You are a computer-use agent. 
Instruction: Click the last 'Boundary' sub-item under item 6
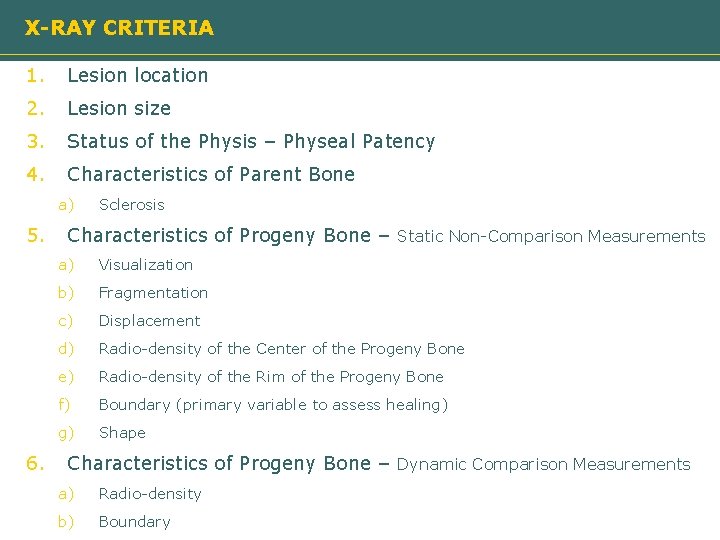point(135,522)
